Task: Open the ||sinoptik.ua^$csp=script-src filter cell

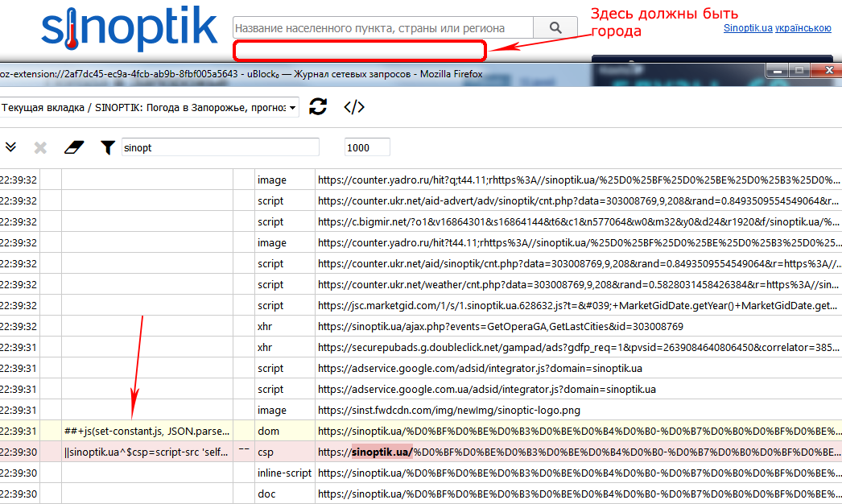Action: pos(147,452)
